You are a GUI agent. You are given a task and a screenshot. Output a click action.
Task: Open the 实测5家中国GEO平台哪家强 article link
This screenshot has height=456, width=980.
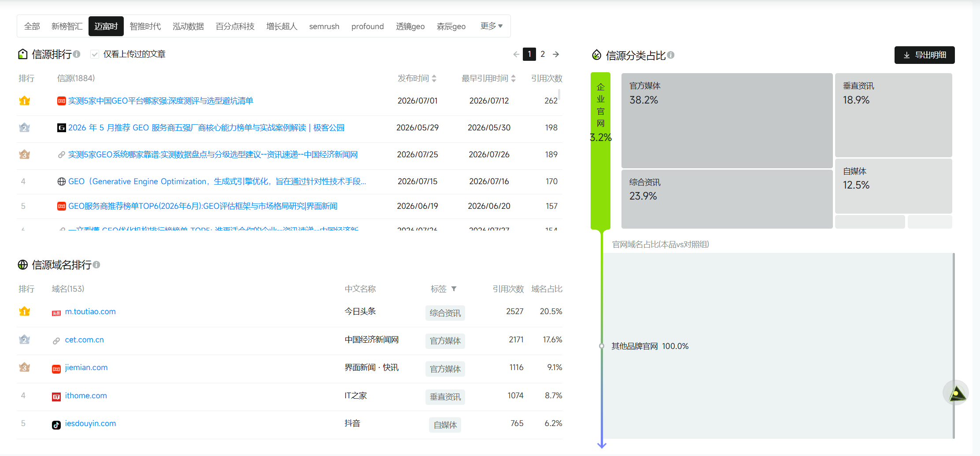pos(161,101)
